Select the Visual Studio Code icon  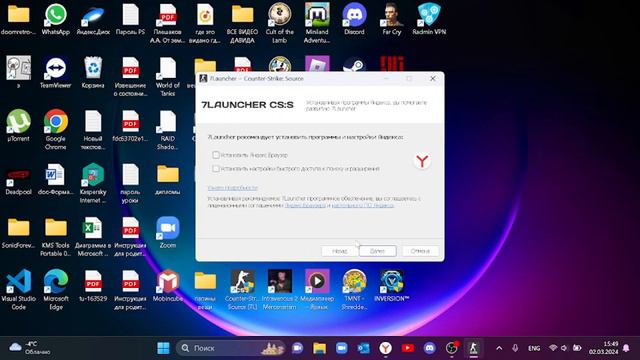(18, 290)
